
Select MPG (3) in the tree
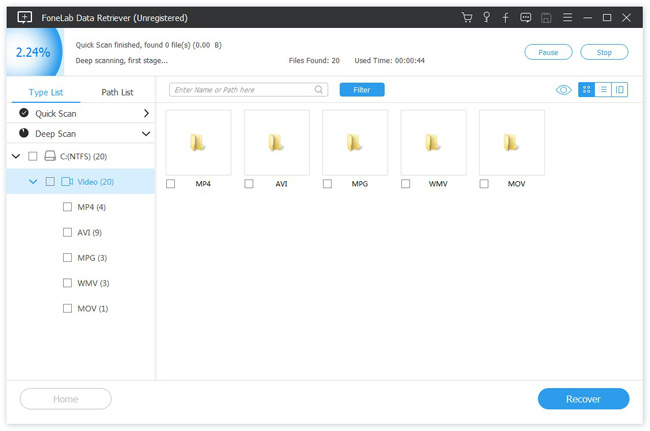(x=92, y=257)
